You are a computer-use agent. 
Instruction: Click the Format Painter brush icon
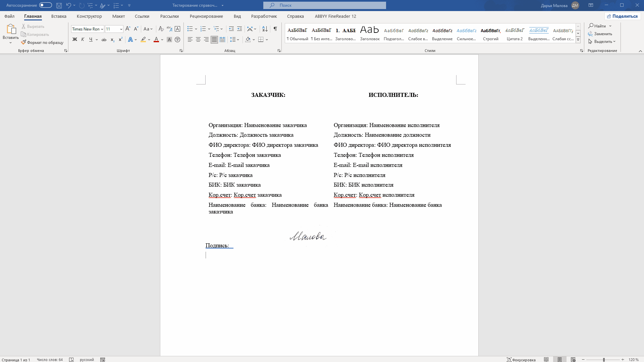(x=23, y=43)
